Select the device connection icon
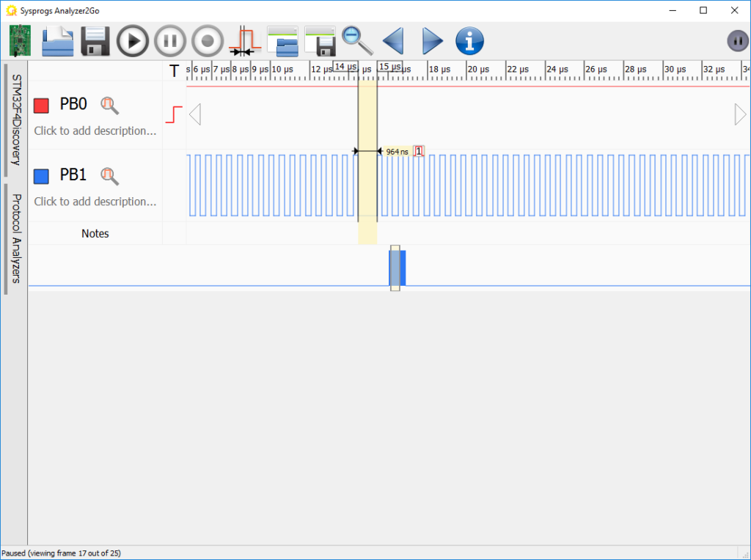Viewport: 751px width, 560px height. tap(19, 40)
